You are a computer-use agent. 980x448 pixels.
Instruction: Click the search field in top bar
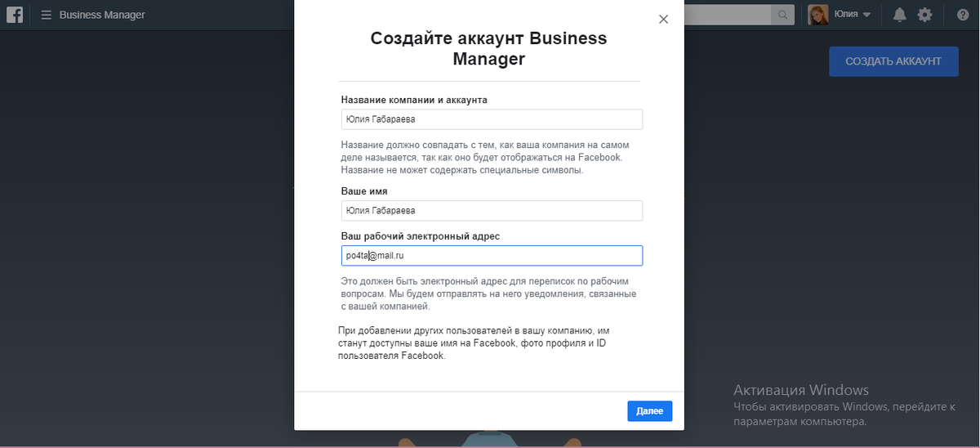[728, 15]
